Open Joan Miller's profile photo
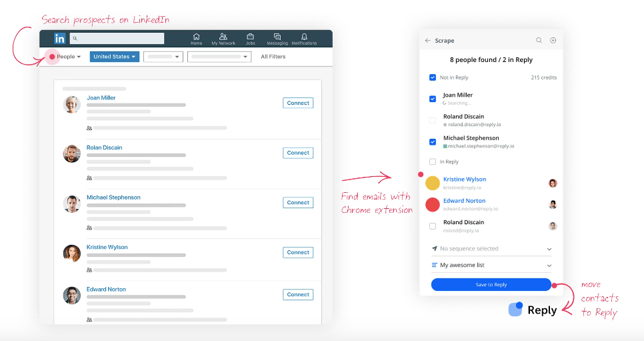Viewport: 644px width, 341px height. tap(71, 105)
